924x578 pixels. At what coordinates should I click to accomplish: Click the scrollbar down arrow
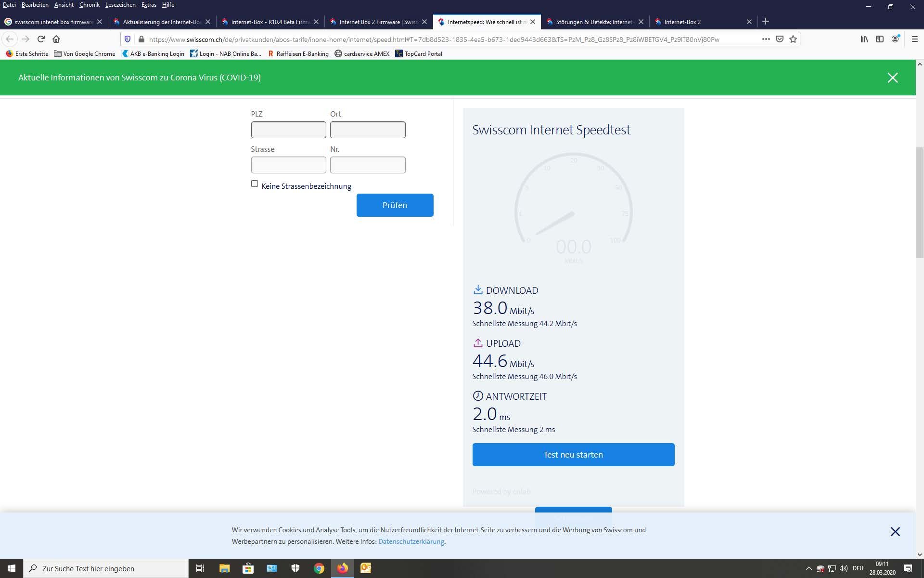(x=920, y=554)
